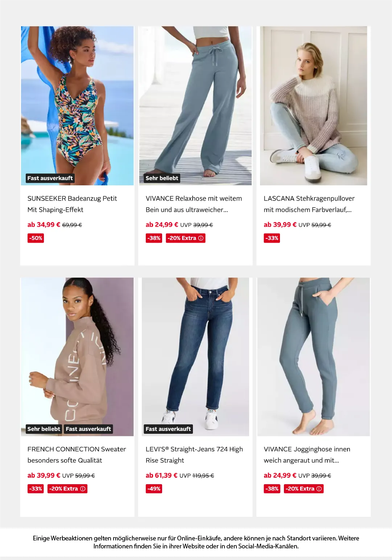Image resolution: width=392 pixels, height=560 pixels.
Task: Click Fast ausverkauft label on swimsuit image
Action: 50,178
